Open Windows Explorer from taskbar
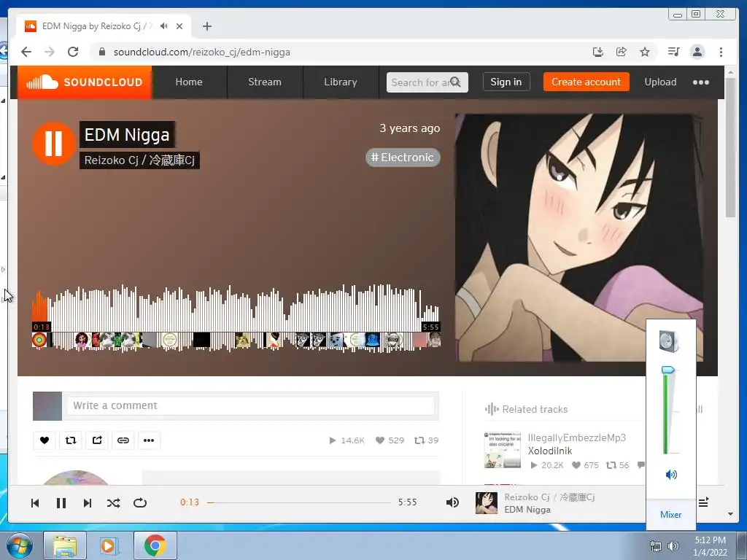Image resolution: width=747 pixels, height=560 pixels. (x=65, y=545)
